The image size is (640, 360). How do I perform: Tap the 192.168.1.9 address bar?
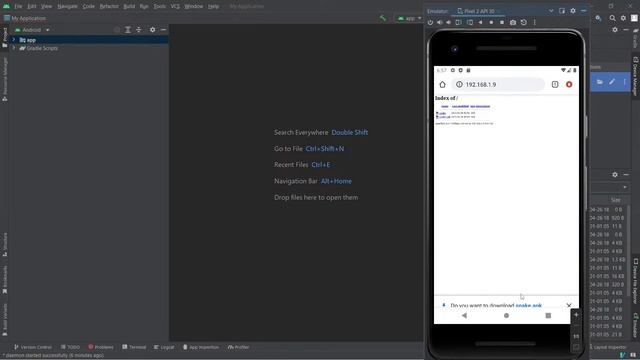point(498,84)
